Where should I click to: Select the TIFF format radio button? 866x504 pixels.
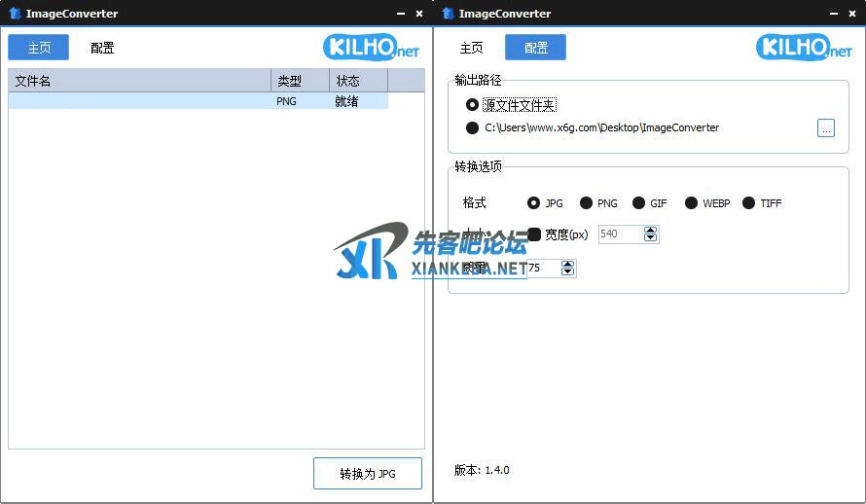click(749, 203)
